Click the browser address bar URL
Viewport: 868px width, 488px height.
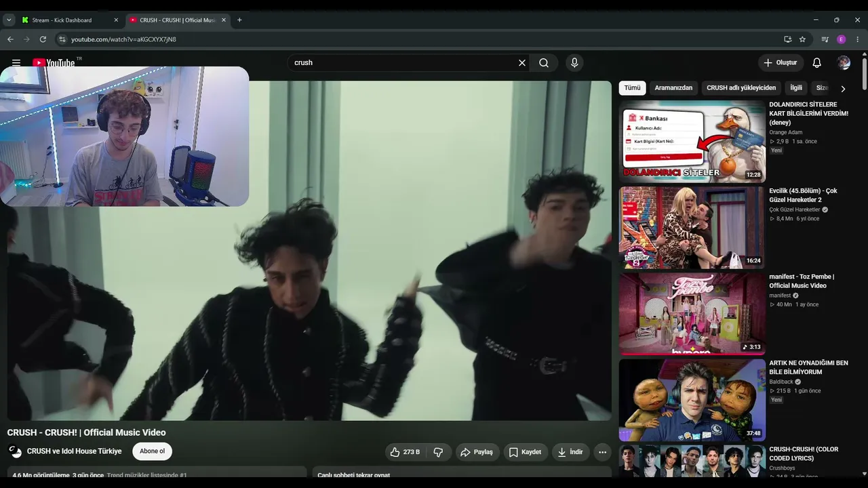click(x=123, y=39)
